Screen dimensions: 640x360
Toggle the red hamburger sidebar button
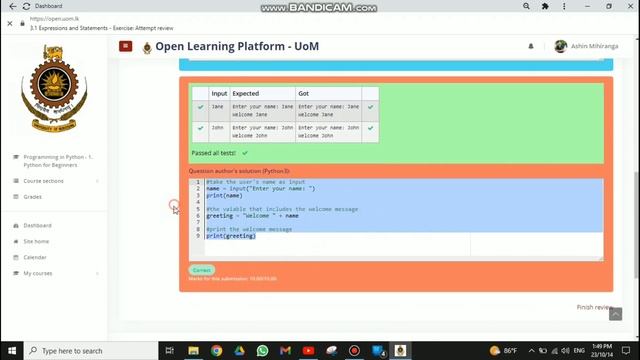(x=125, y=46)
